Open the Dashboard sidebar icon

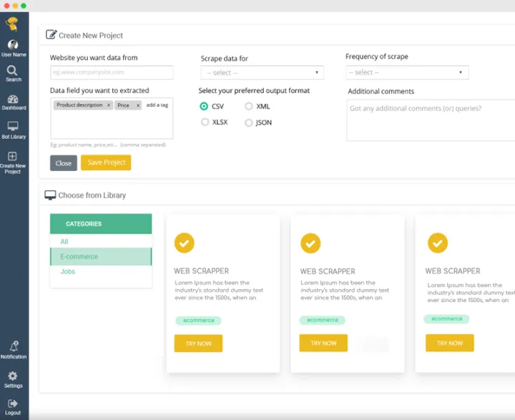coord(13,99)
